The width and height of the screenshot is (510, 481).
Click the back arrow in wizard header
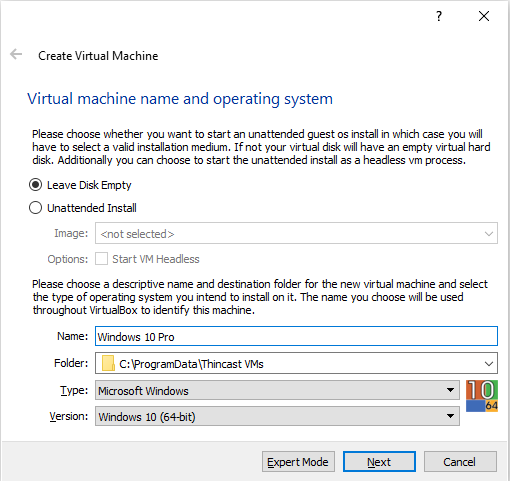(x=16, y=54)
